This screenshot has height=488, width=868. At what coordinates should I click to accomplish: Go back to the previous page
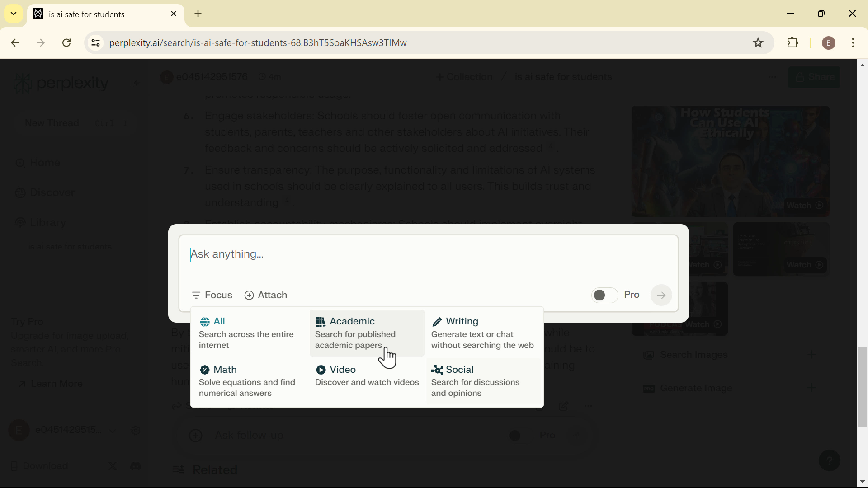click(x=15, y=43)
